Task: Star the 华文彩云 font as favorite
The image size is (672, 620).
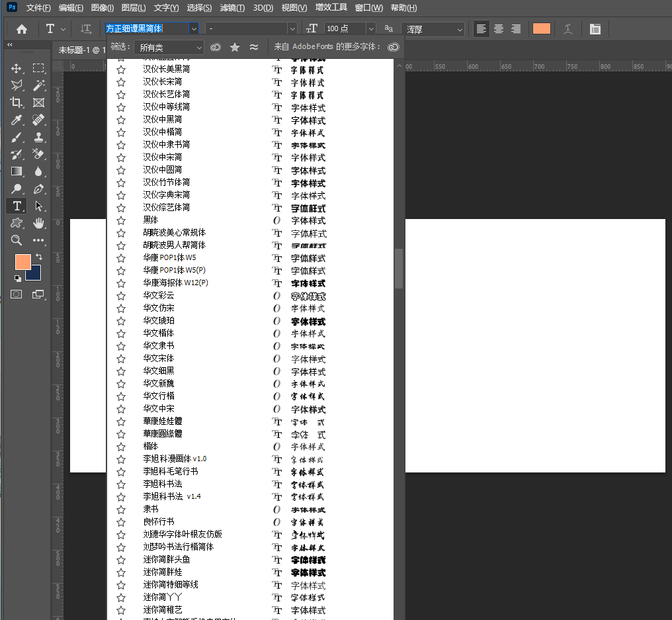Action: point(121,296)
